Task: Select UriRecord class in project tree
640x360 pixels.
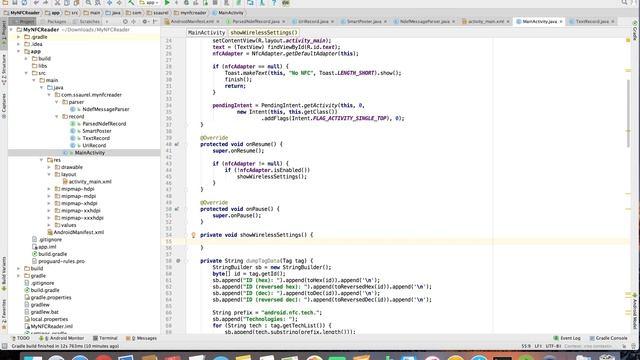Action: click(94, 145)
